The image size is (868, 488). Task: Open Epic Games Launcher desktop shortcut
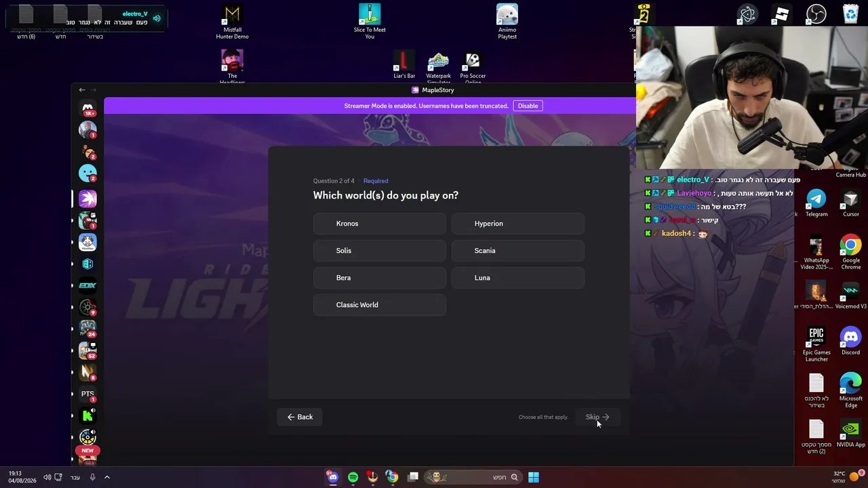pos(816,345)
